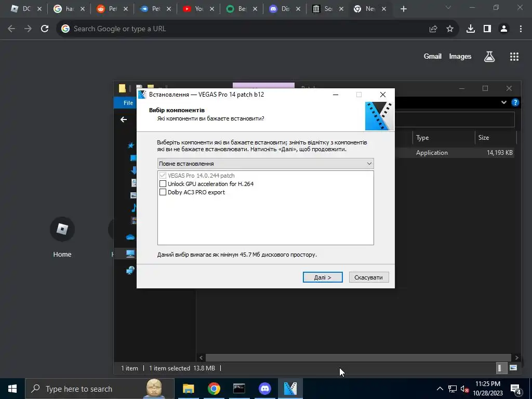Open the Windows Start menu
Image resolution: width=532 pixels, height=399 pixels.
12,389
